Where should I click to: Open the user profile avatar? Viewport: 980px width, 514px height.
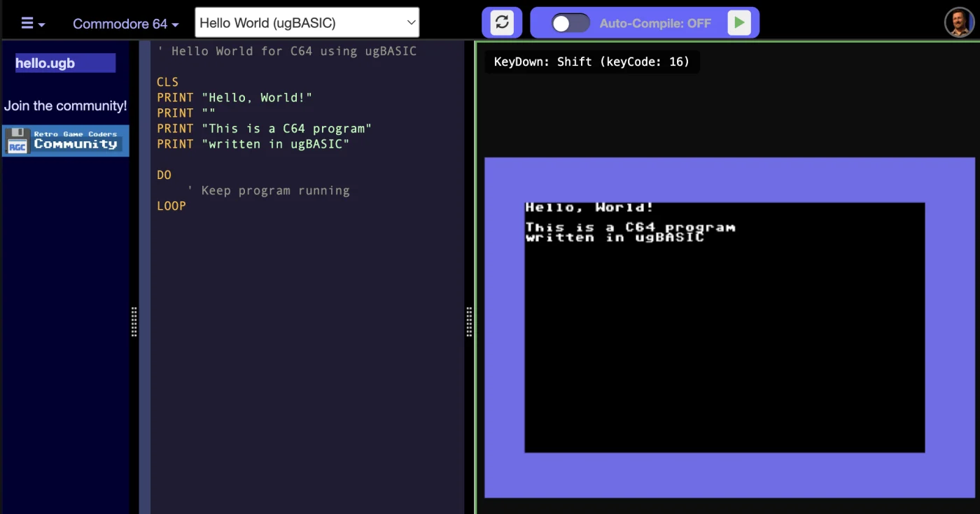959,22
